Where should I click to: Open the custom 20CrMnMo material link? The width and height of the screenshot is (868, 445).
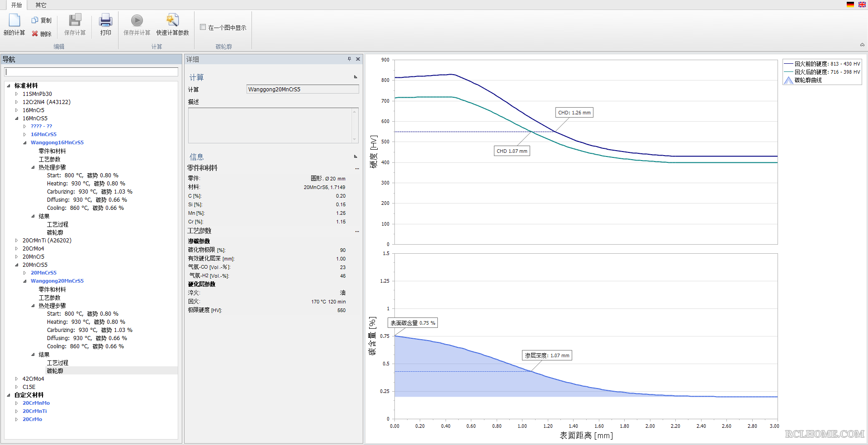coord(36,403)
